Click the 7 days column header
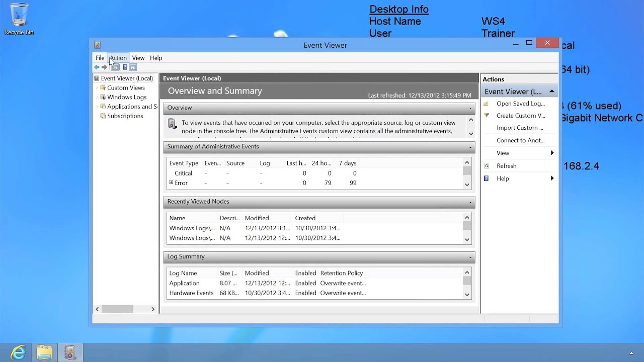Screen dimensions: 644x362 348,163
